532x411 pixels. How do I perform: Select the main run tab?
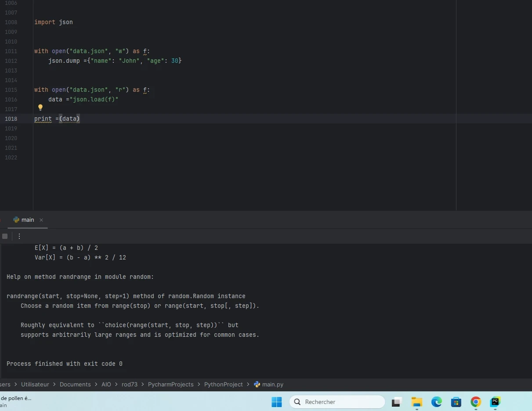[27, 220]
